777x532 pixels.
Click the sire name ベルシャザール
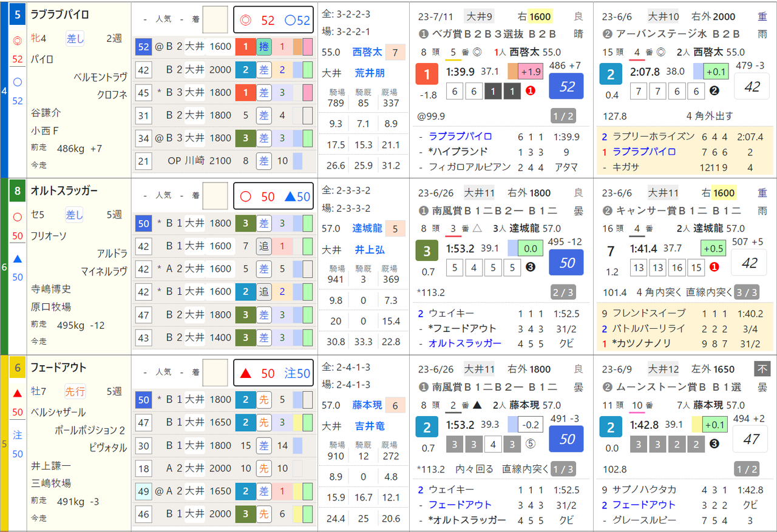tap(58, 412)
